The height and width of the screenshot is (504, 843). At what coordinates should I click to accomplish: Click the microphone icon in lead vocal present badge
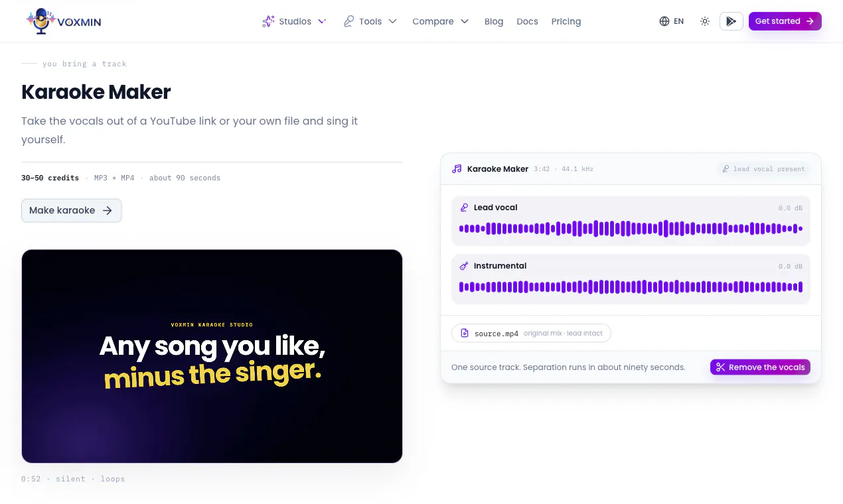tap(726, 169)
